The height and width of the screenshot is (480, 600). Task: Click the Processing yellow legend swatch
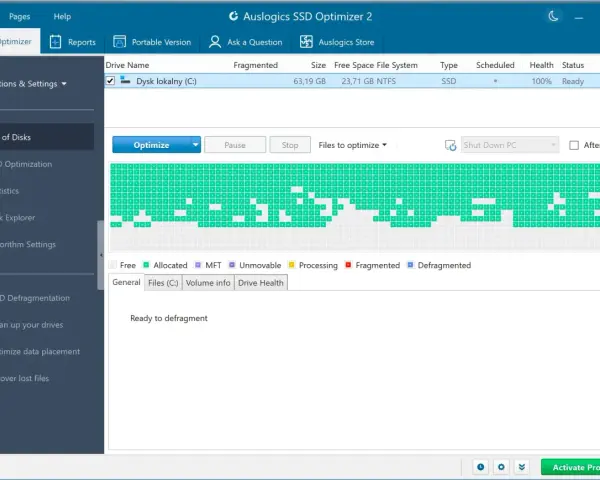coord(292,265)
